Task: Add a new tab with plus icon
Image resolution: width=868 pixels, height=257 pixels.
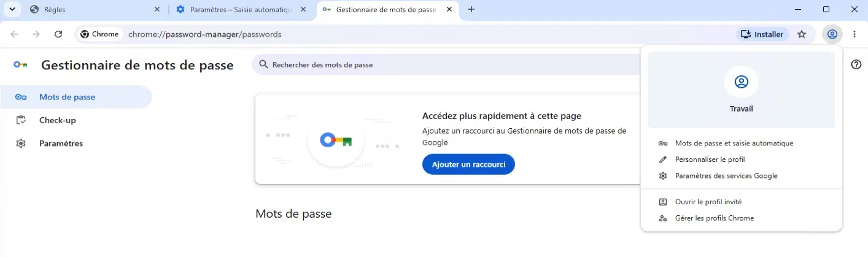Action: 471,9
